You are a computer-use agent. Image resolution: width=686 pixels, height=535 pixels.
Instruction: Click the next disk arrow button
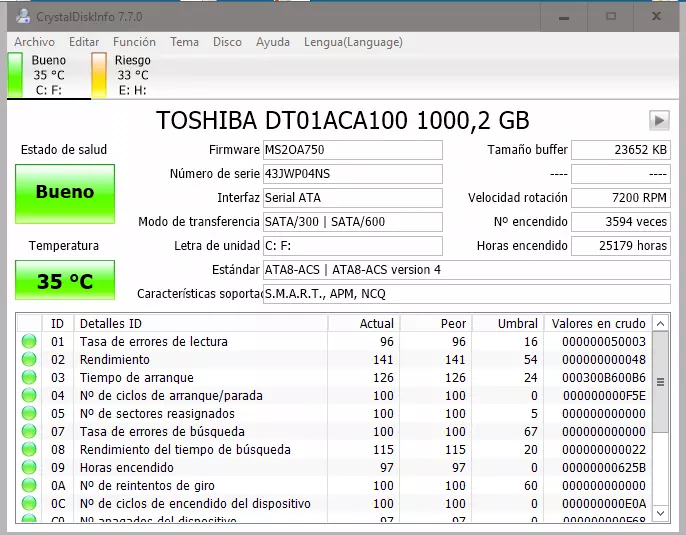[658, 120]
